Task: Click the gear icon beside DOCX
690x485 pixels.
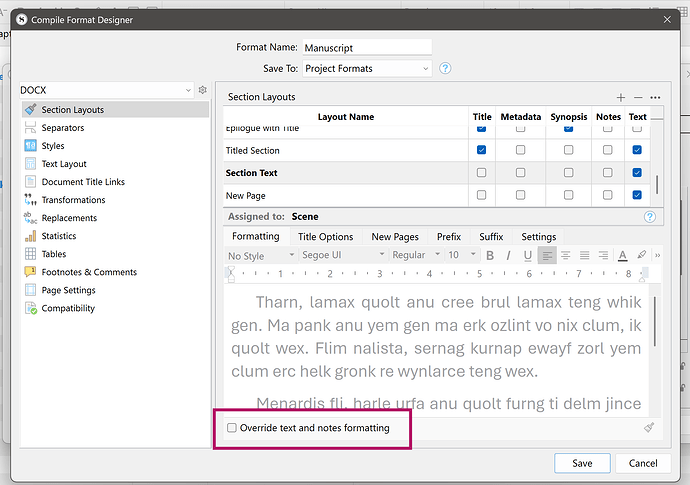Action: (x=202, y=90)
